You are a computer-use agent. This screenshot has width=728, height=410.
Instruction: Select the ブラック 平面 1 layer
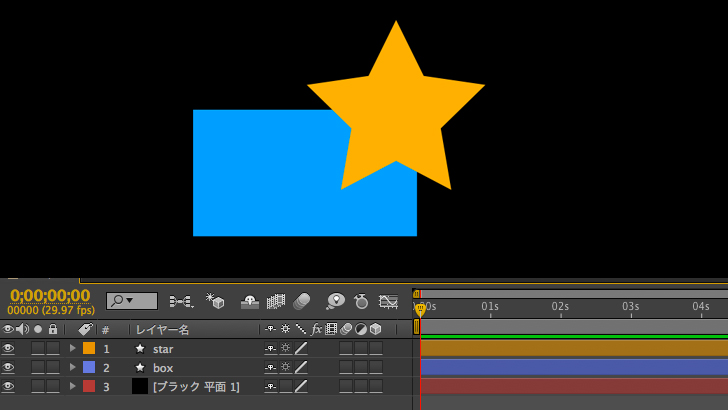coord(196,386)
